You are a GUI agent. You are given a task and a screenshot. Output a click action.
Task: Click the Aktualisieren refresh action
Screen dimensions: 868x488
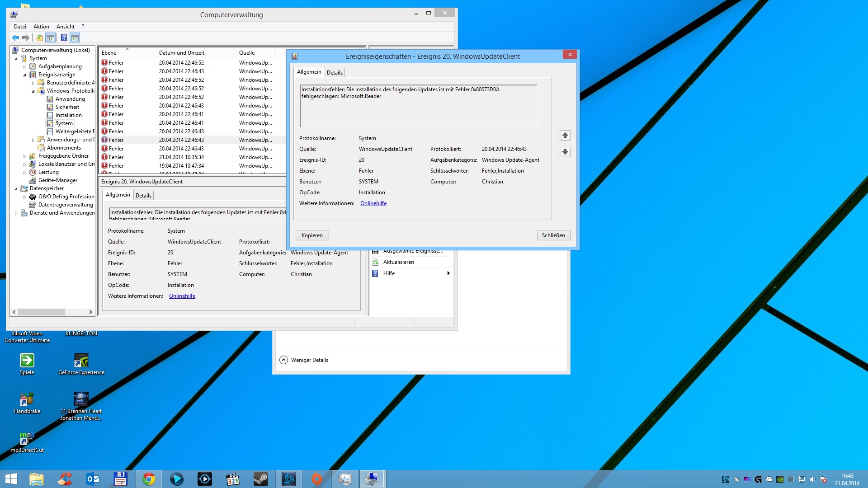[398, 262]
